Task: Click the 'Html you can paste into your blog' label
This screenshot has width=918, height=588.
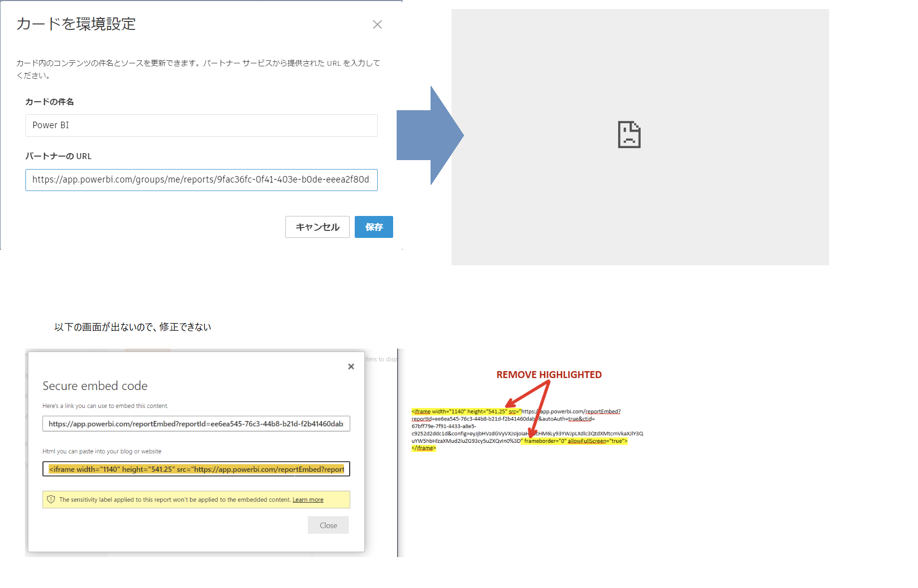Action: coord(102,451)
